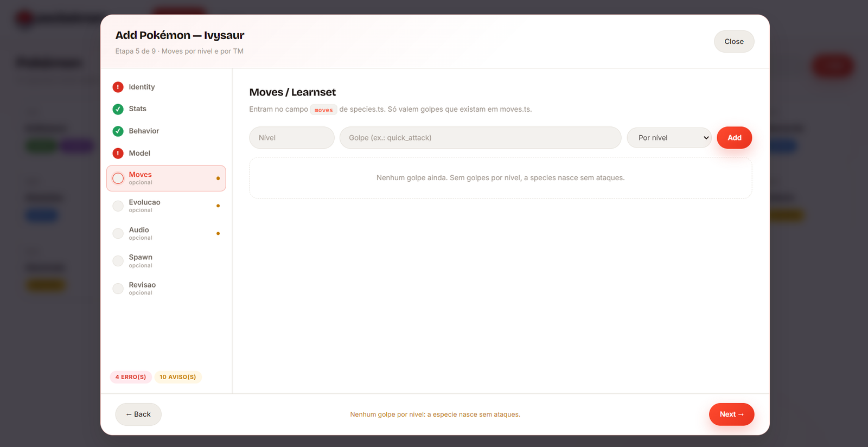Go to the Spawn step
868x447 pixels.
(166, 261)
